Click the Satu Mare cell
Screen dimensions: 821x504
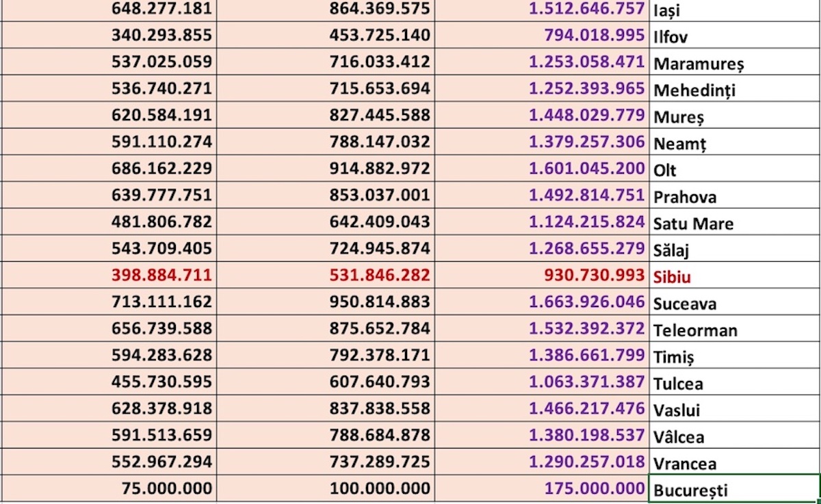pos(733,223)
